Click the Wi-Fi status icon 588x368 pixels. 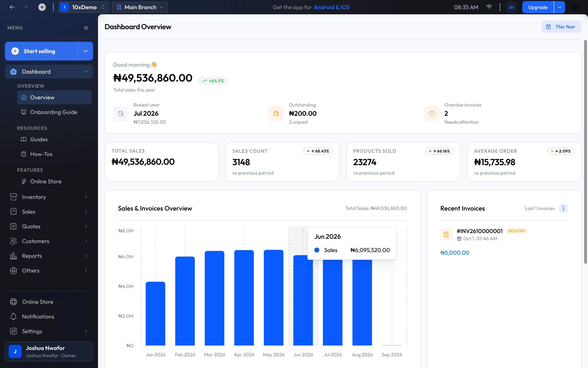tap(489, 7)
